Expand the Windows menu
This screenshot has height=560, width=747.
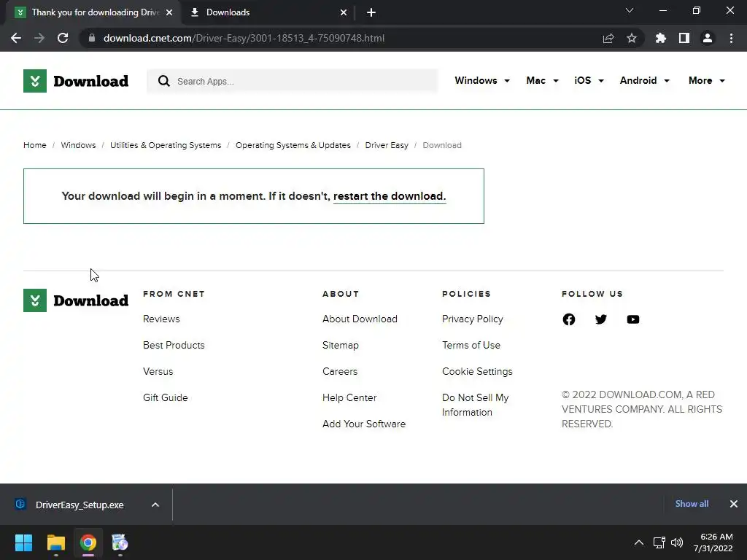pos(482,80)
